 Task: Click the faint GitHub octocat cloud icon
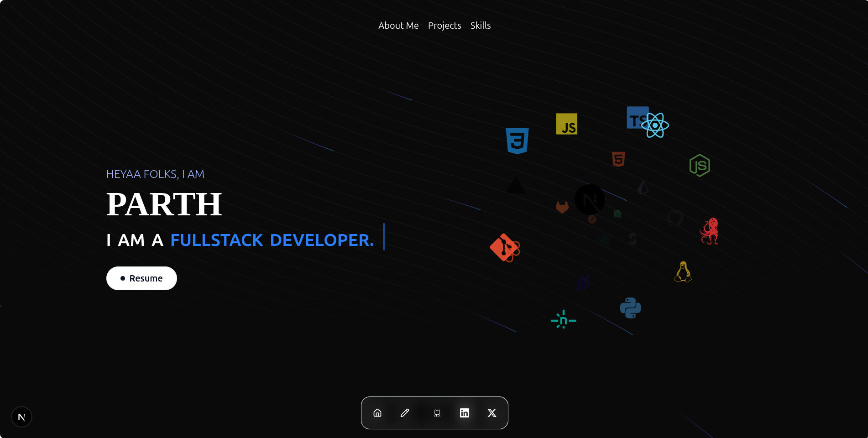click(675, 218)
